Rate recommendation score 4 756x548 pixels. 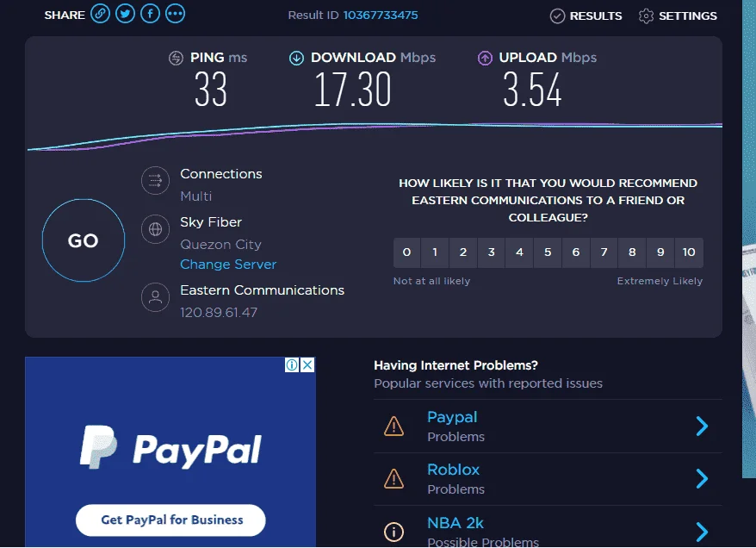pyautogui.click(x=519, y=252)
